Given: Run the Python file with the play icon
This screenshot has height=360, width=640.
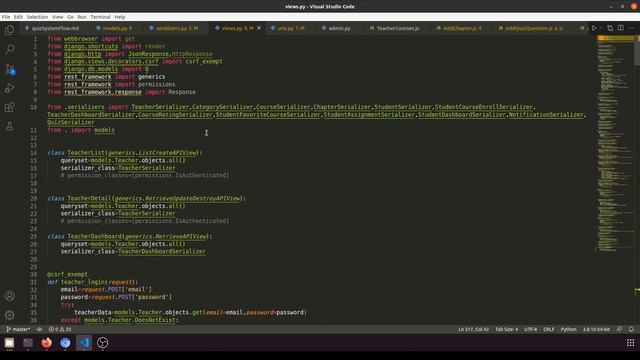Looking at the screenshot, I should pyautogui.click(x=594, y=28).
